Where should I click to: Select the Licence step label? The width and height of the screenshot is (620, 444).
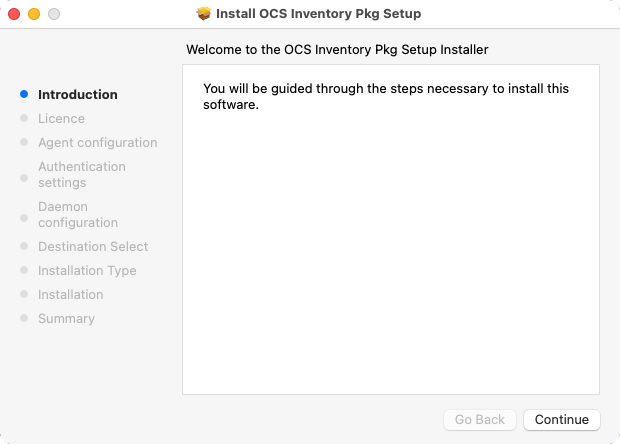pyautogui.click(x=61, y=119)
